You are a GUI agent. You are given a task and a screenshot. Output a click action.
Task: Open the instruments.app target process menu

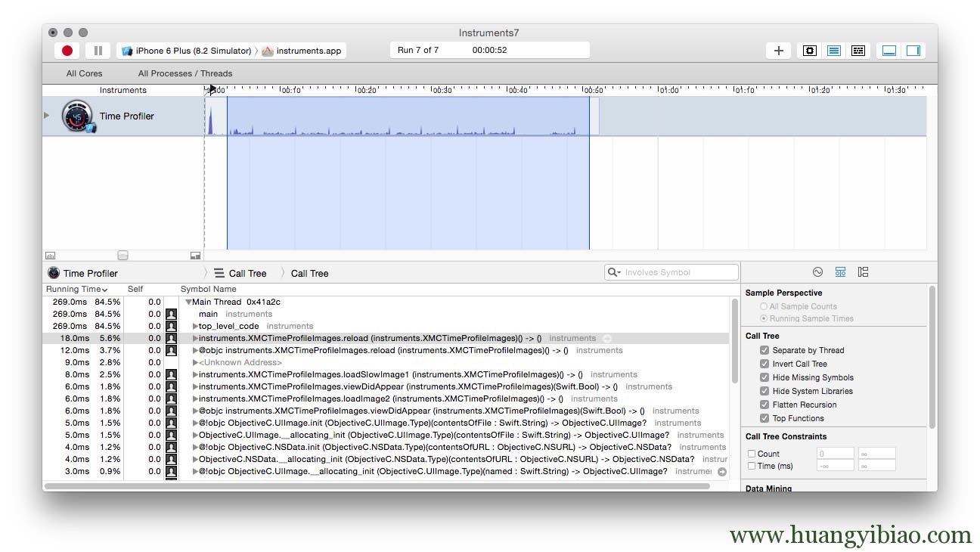[302, 51]
